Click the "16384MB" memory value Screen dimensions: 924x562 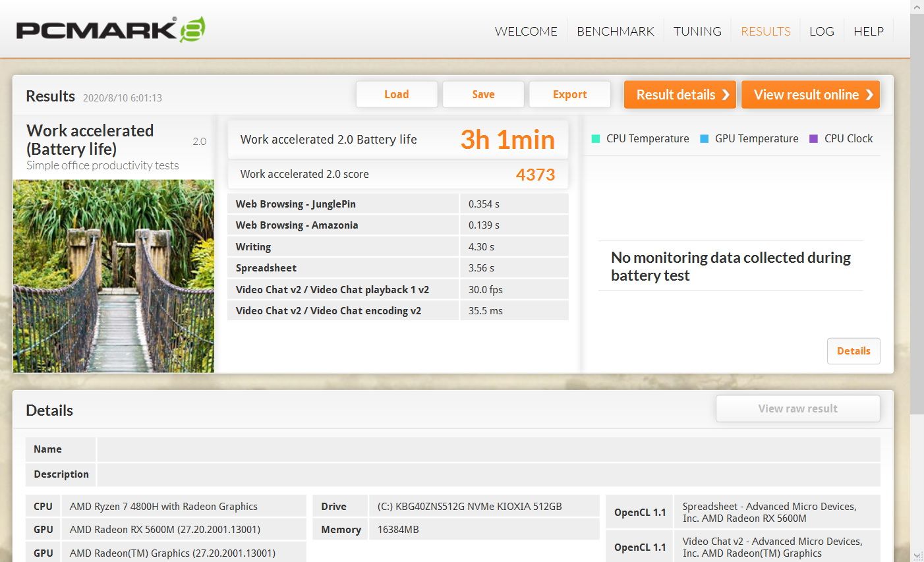click(398, 530)
